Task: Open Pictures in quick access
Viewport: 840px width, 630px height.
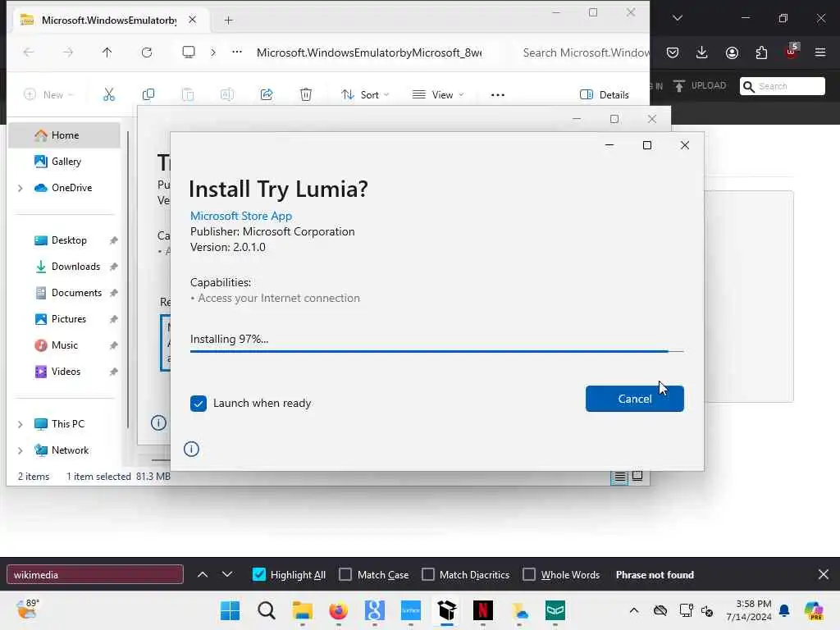Action: (69, 319)
